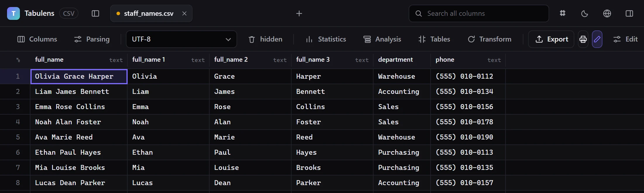Select cell 'Liam James Bennett'
Screen dimensions: 644x193
[79, 92]
